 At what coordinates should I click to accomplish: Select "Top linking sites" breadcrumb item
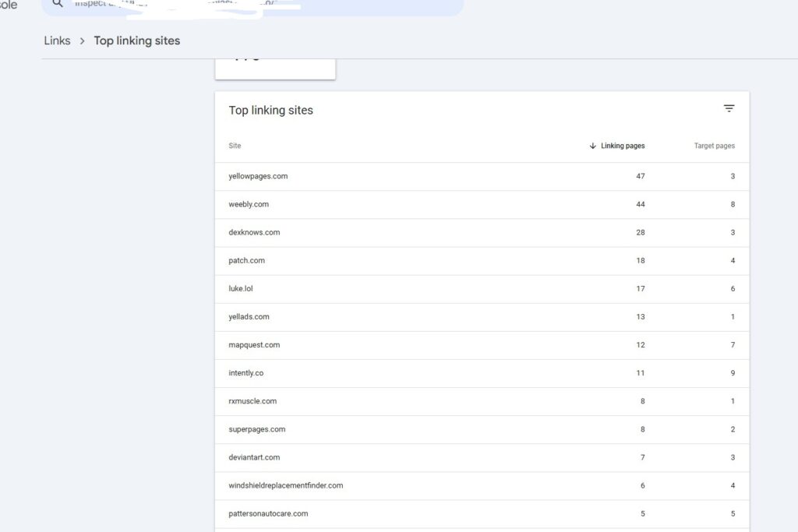click(x=136, y=41)
